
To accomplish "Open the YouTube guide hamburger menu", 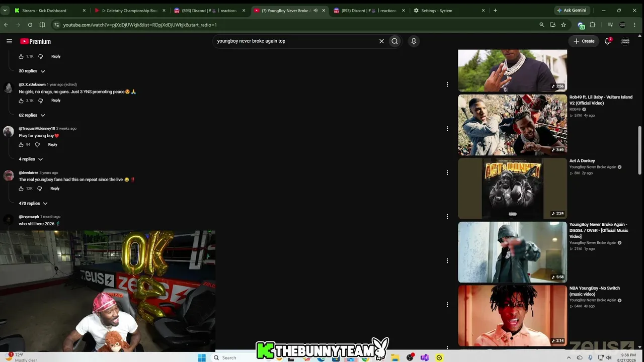I will (x=9, y=41).
